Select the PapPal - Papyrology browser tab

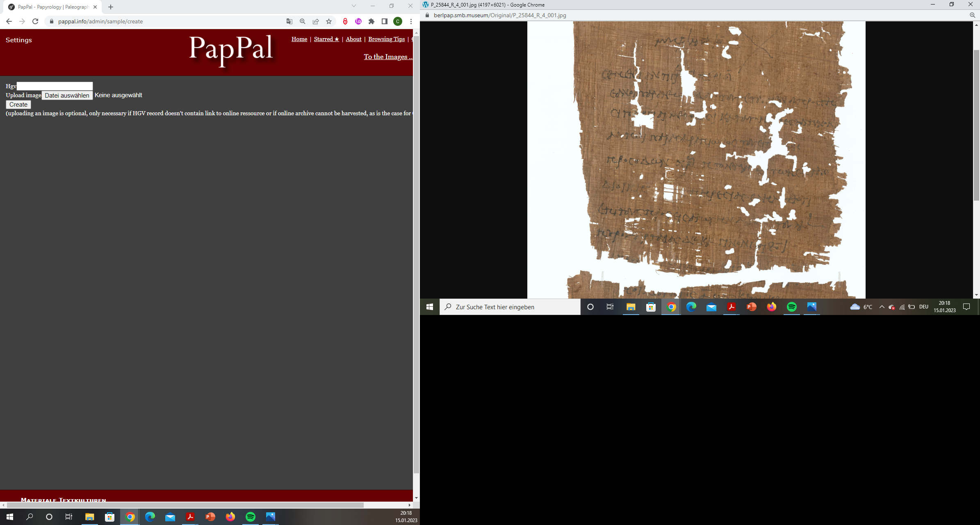click(x=53, y=7)
